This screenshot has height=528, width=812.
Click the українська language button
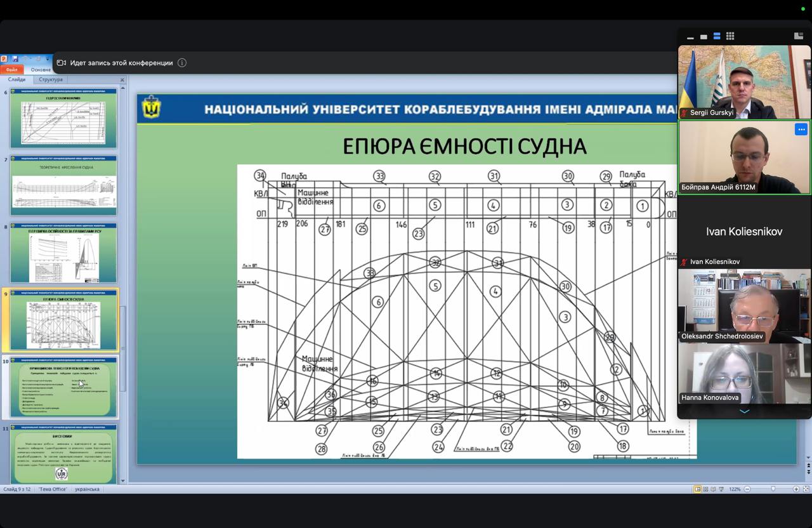[87, 489]
